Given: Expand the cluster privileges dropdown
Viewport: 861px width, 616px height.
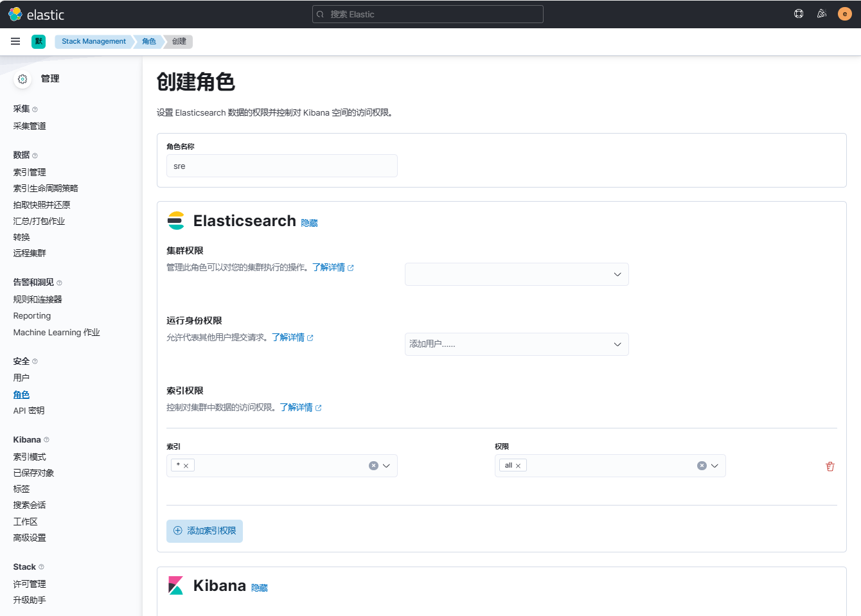Looking at the screenshot, I should click(617, 274).
